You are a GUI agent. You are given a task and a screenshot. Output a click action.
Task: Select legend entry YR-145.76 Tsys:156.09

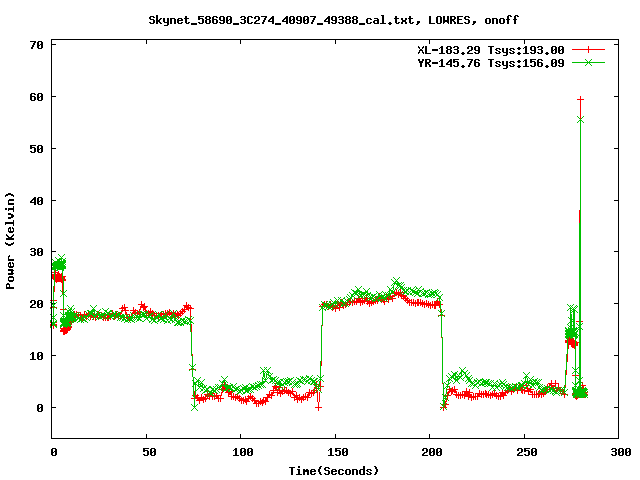(x=491, y=63)
